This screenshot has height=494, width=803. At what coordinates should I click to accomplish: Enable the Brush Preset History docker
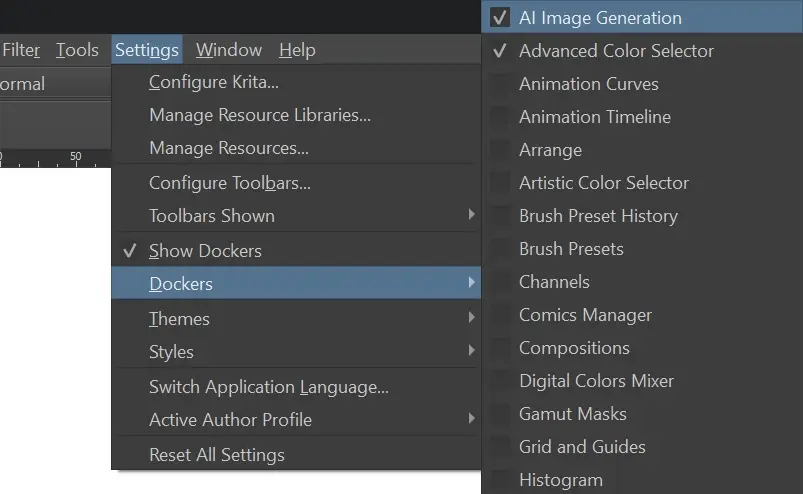pyautogui.click(x=642, y=216)
